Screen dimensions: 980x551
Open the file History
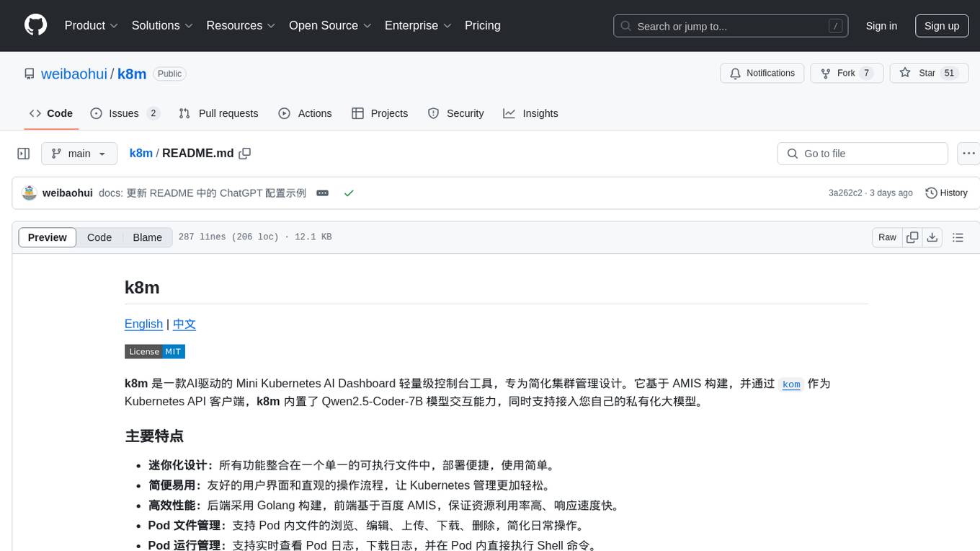[x=946, y=193]
